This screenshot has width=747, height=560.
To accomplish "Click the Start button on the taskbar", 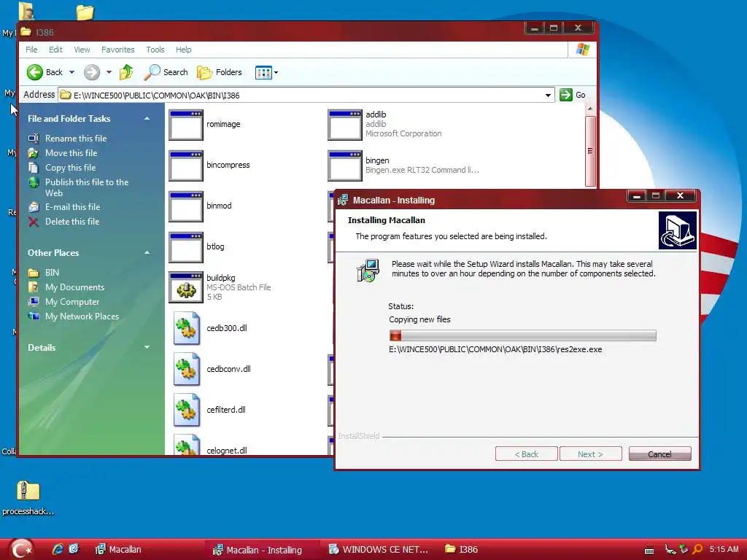I will tap(21, 549).
